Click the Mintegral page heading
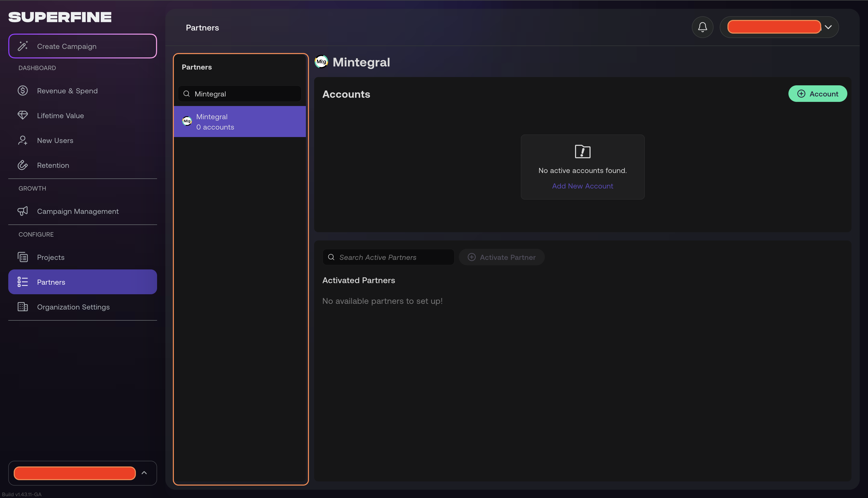The image size is (868, 498). (361, 62)
